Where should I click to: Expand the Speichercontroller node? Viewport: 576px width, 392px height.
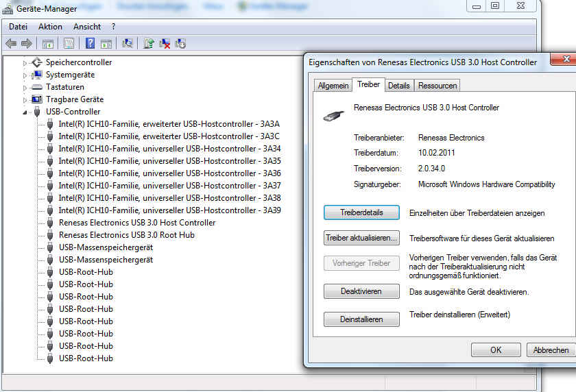point(25,63)
